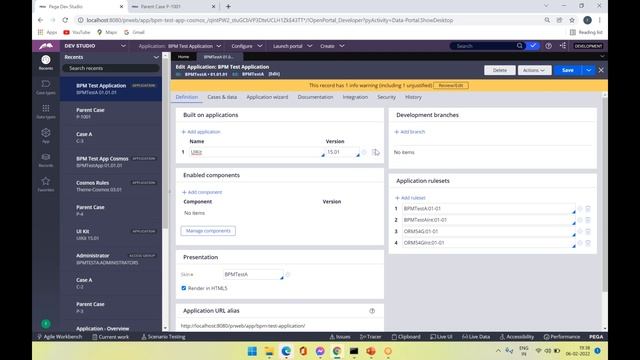Screen dimensions: 640x360
Task: Open BPM Test App Cosmos in Recents
Action: click(111, 162)
